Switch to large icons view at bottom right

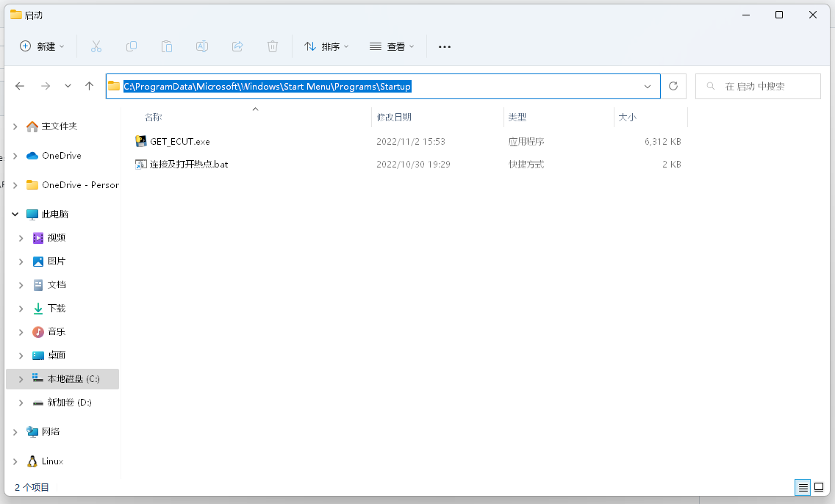point(817,487)
